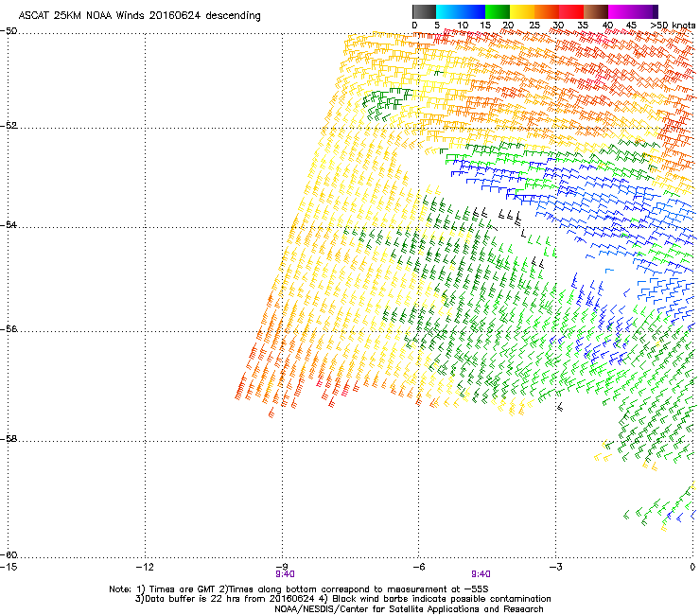Click the legend label '25'
The image size is (700, 615).
[x=534, y=26]
